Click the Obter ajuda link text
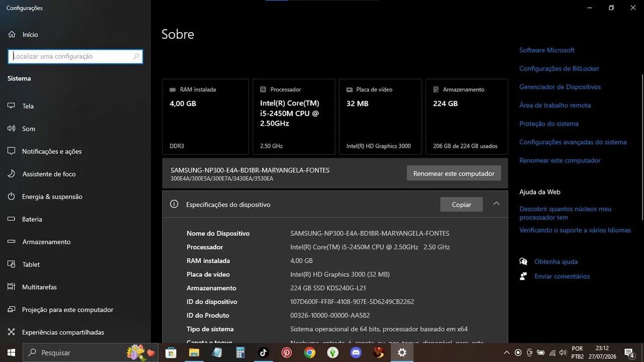644x362 pixels. click(x=556, y=261)
